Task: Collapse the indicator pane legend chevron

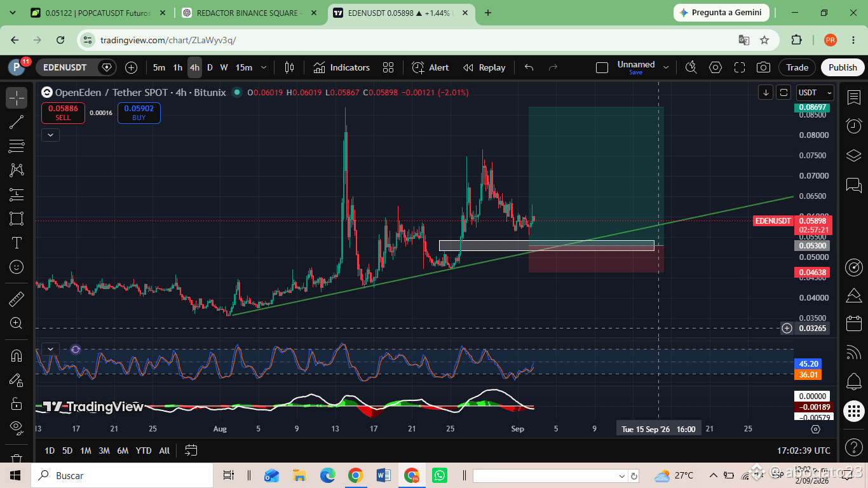Action: (x=50, y=349)
